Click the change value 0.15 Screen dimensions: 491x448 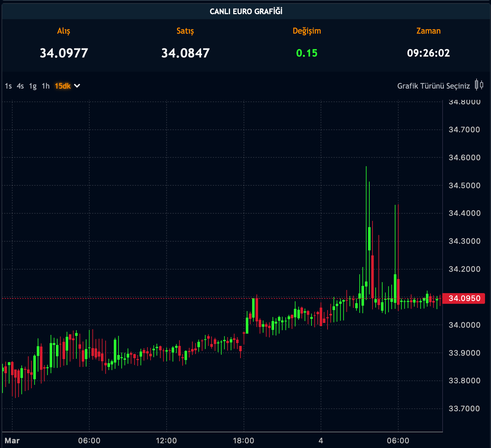point(307,53)
